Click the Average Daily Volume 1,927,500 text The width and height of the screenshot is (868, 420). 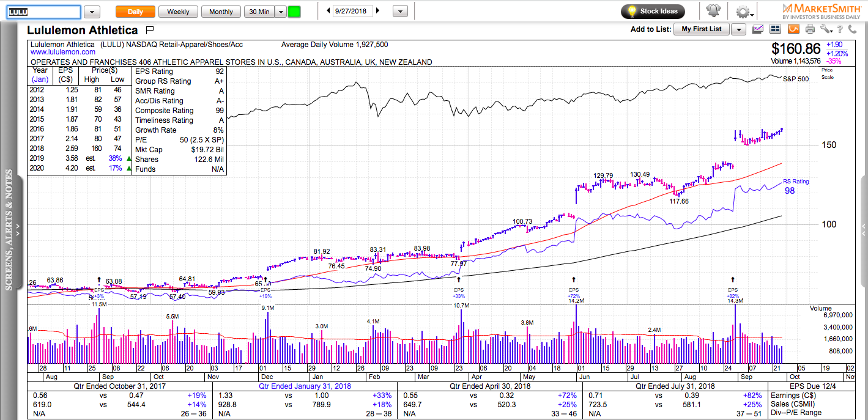335,45
